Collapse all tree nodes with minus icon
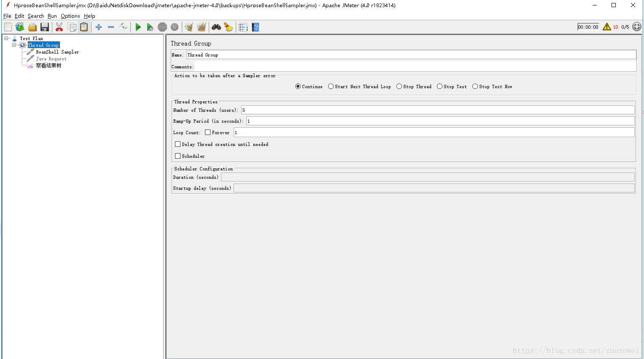This screenshot has height=359, width=644. [111, 27]
